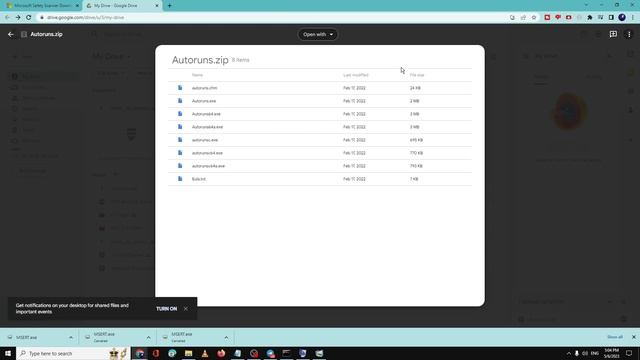
Task: Dismiss the notifications prompt
Action: (186, 309)
